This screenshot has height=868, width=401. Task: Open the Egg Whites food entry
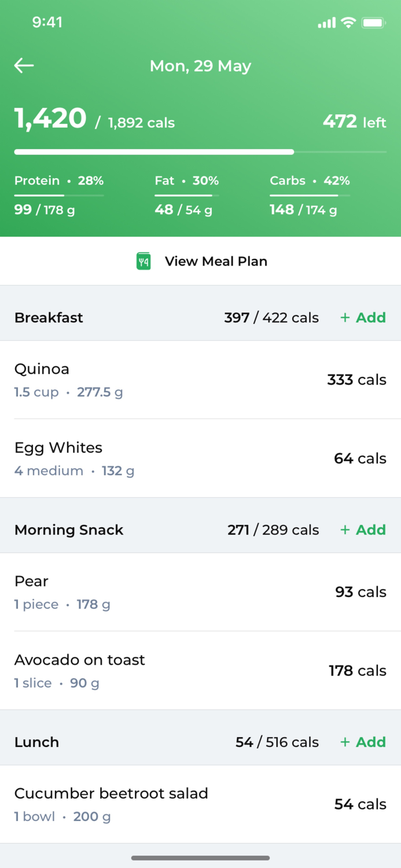200,458
